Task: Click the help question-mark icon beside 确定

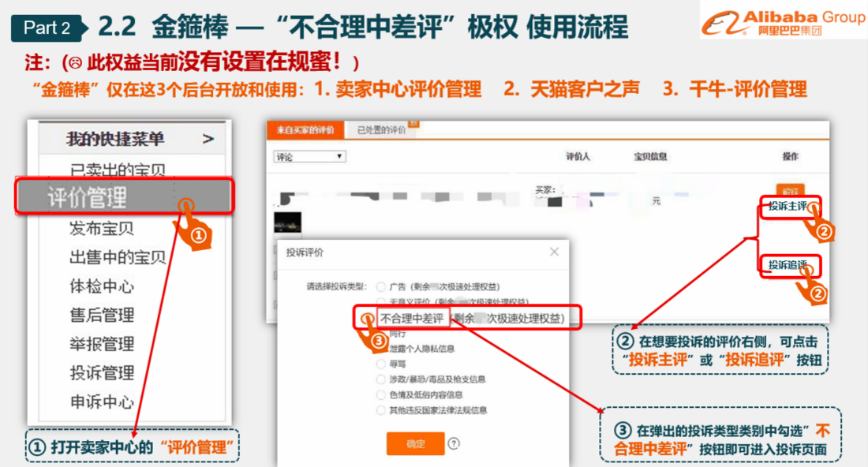Action: click(454, 443)
